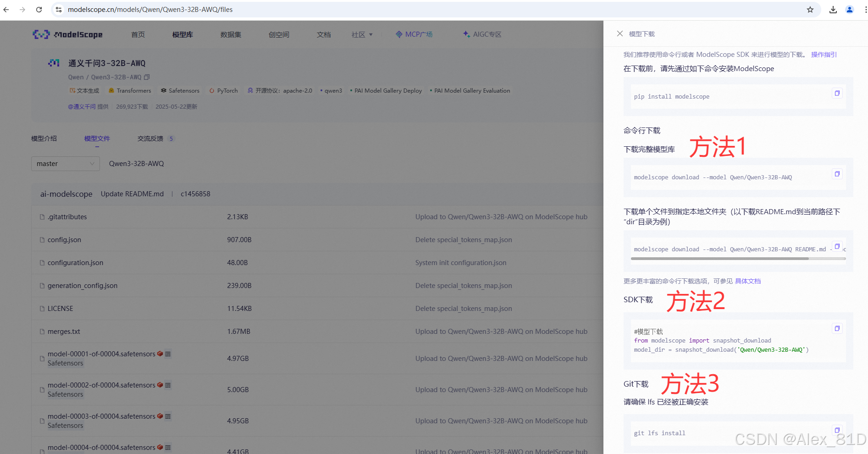The image size is (868, 454).
Task: Open model-00001-of-00004.safetensors file
Action: click(x=101, y=354)
